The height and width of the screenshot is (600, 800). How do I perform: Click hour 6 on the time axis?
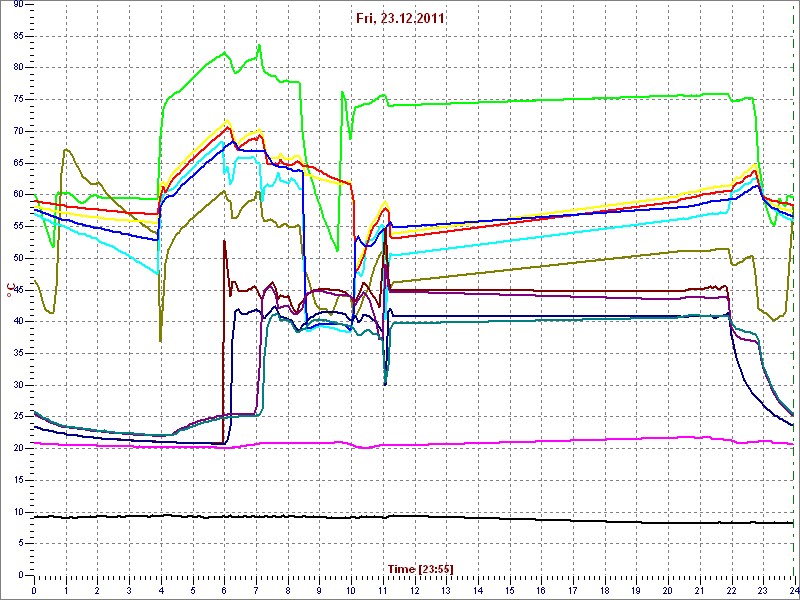(224, 589)
